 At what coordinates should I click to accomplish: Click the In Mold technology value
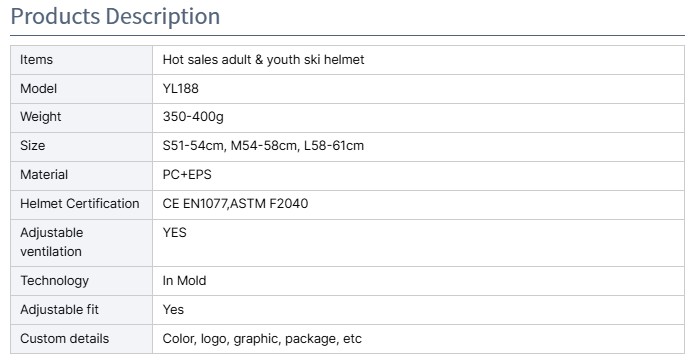point(184,281)
